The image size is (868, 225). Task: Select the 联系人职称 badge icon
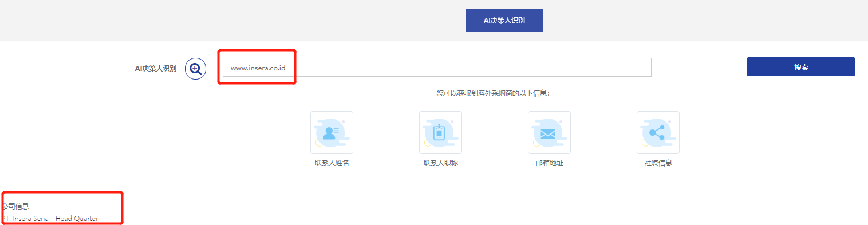pos(440,132)
